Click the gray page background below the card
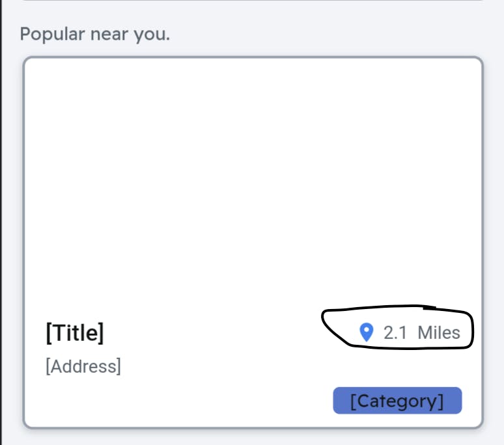Image resolution: width=504 pixels, height=445 pixels. pos(253,437)
